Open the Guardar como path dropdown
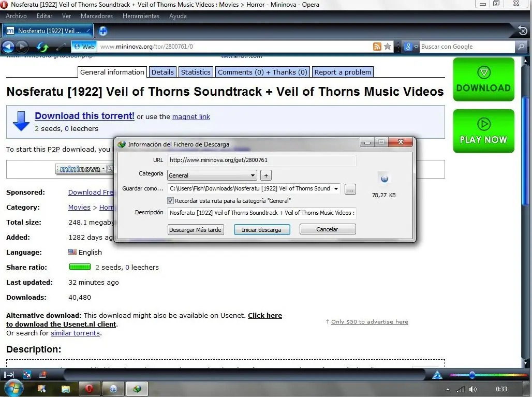Viewport: 532px width, 397px height. pos(336,188)
